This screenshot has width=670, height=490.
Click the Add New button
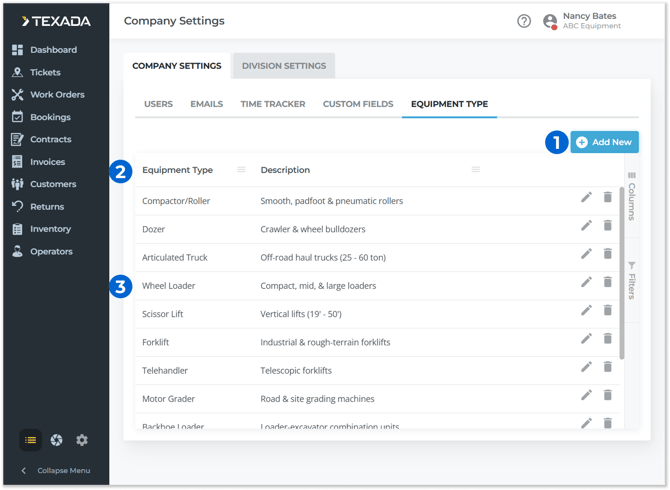tap(604, 143)
